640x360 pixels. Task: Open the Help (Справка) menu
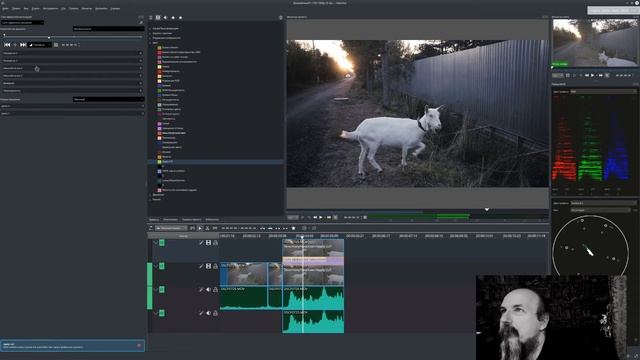pyautogui.click(x=115, y=8)
